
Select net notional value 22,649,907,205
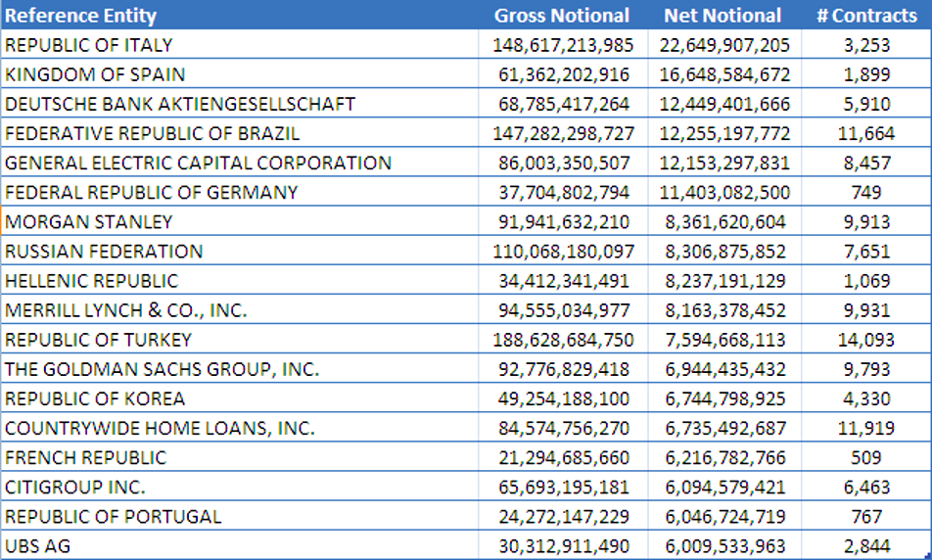pos(722,45)
